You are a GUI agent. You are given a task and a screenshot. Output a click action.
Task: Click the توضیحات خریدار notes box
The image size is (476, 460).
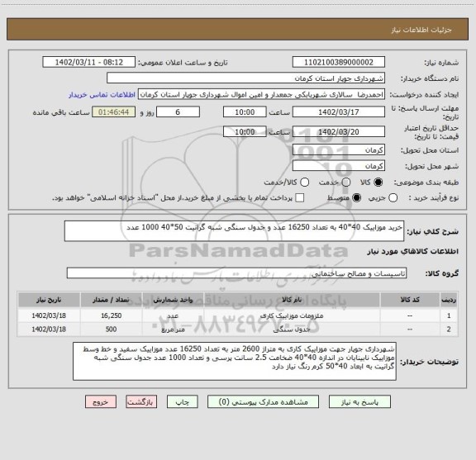point(235,362)
